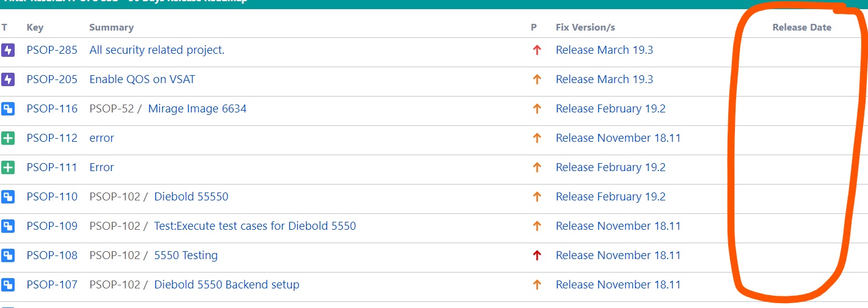Click the epic icon beside PSOP-205
The width and height of the screenshot is (868, 308).
(7, 79)
